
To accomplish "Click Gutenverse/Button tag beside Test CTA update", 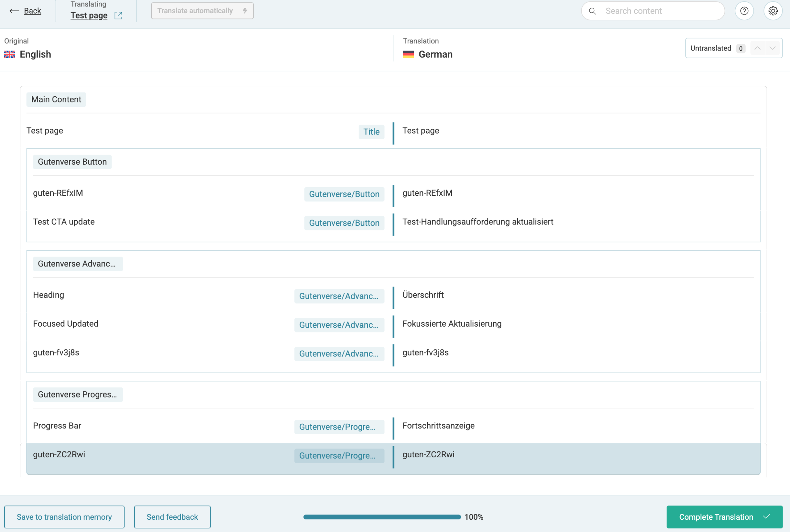I will click(344, 223).
